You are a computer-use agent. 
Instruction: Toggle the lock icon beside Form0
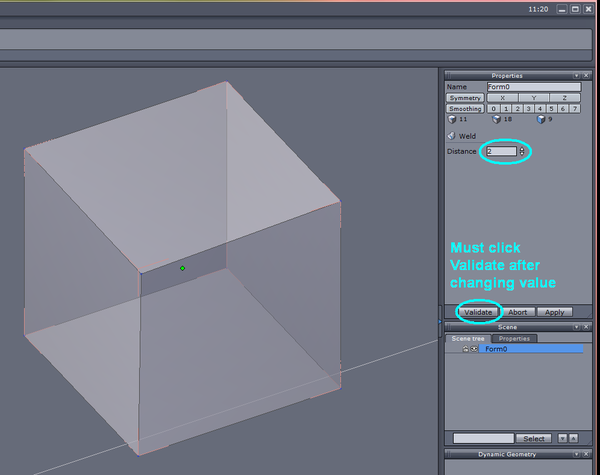[x=465, y=349]
